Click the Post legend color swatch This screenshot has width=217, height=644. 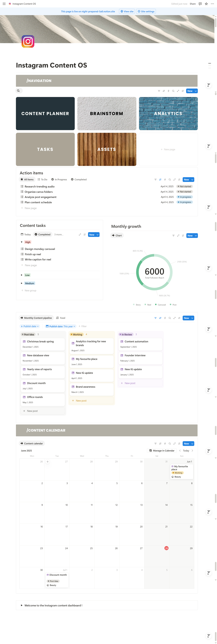pyautogui.click(x=171, y=305)
